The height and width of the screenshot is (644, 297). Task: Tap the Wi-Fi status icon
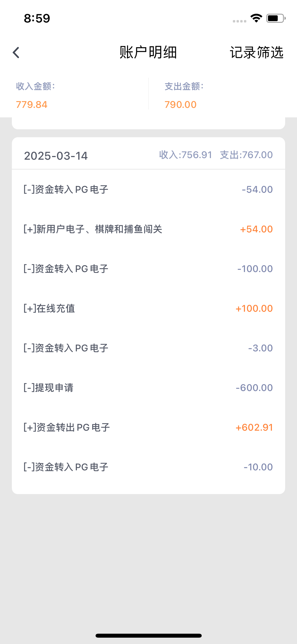click(x=256, y=18)
